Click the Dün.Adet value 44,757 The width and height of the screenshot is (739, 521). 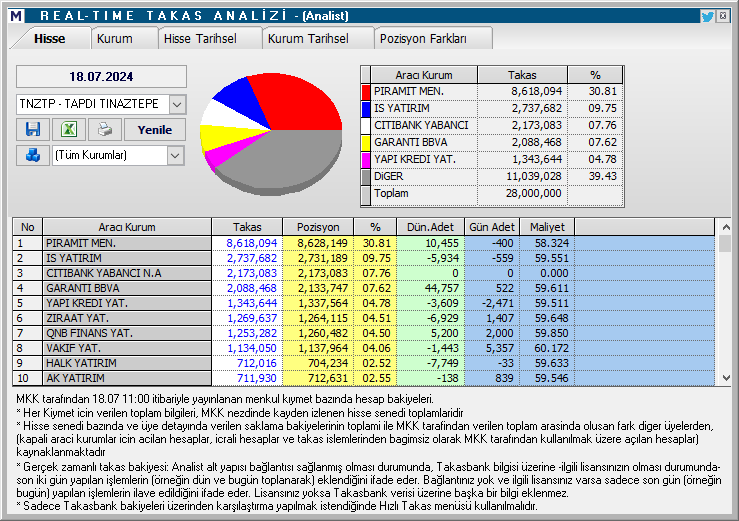tap(442, 289)
